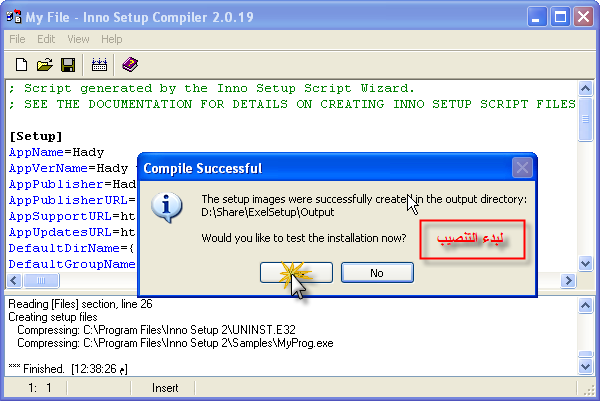This screenshot has height=401, width=600.
Task: Click editor horizontal scrollbar right arrow
Action: (x=568, y=281)
